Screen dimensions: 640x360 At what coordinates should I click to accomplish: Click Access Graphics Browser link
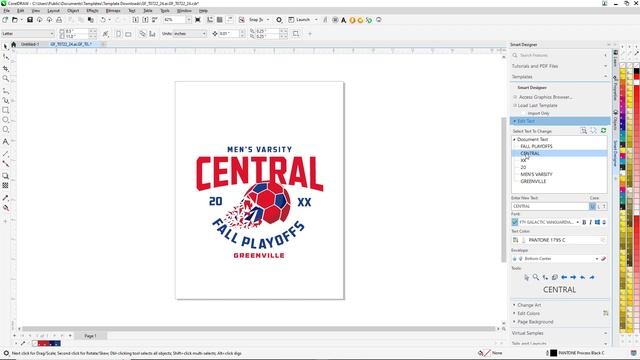[545, 97]
